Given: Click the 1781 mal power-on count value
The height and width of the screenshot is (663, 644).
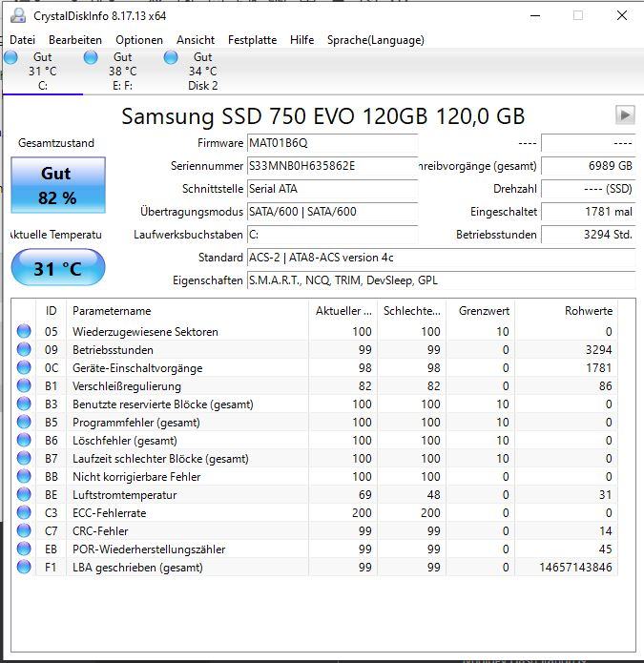Looking at the screenshot, I should pos(588,212).
